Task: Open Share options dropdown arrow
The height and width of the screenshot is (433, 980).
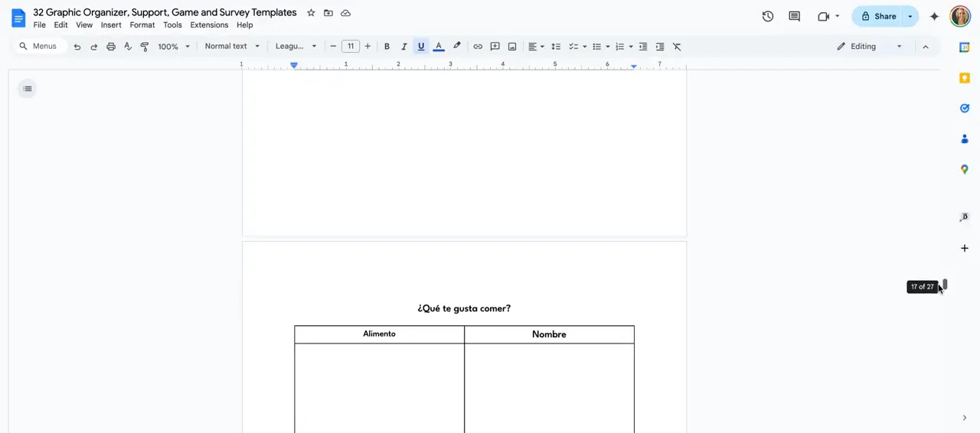Action: [x=910, y=16]
